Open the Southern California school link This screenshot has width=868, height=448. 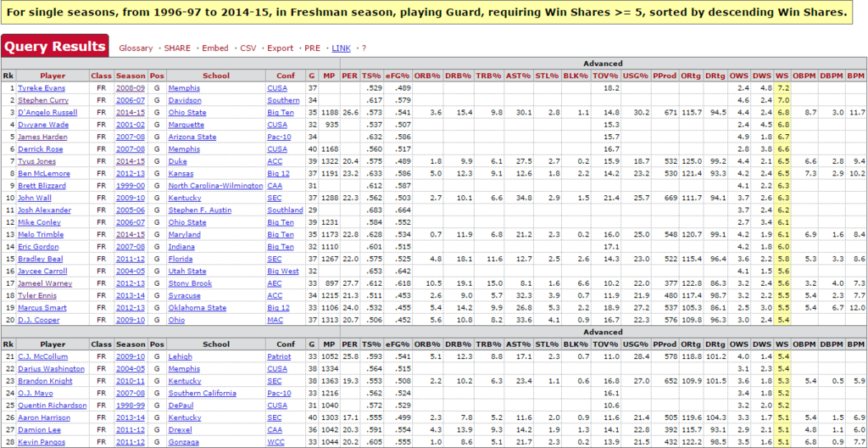pos(202,393)
